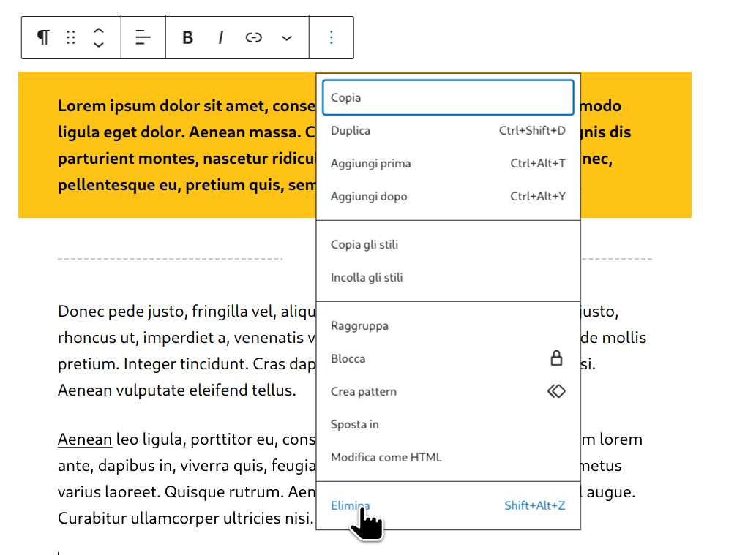Move the block down with the chevron
The width and height of the screenshot is (756, 555).
pyautogui.click(x=99, y=45)
